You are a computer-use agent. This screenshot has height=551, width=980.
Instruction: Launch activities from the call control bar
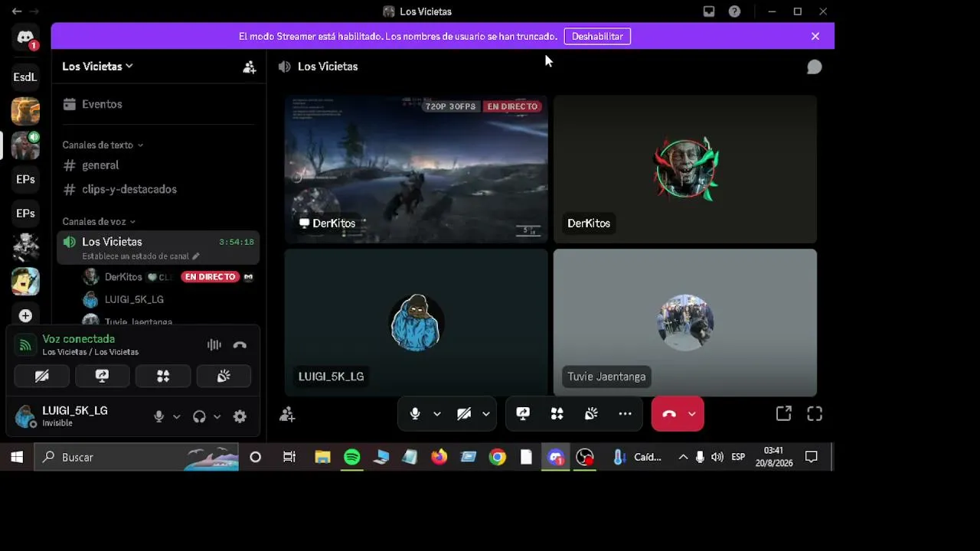pyautogui.click(x=557, y=414)
